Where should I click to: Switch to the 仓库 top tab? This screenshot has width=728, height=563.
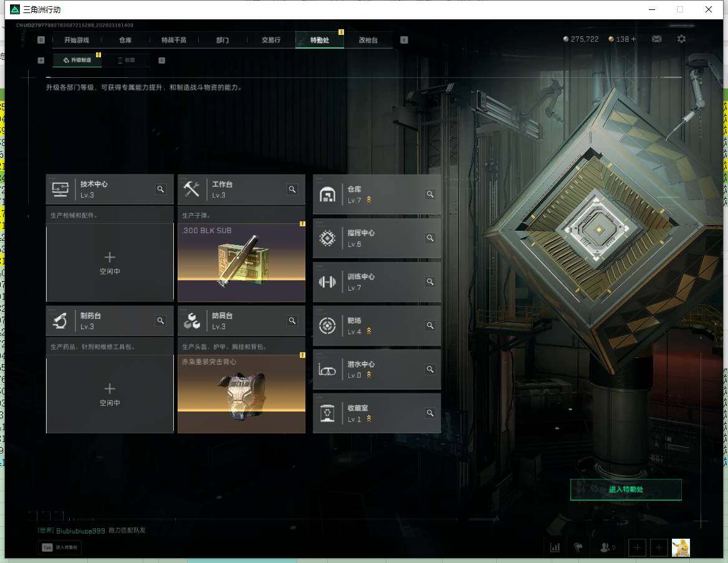125,40
